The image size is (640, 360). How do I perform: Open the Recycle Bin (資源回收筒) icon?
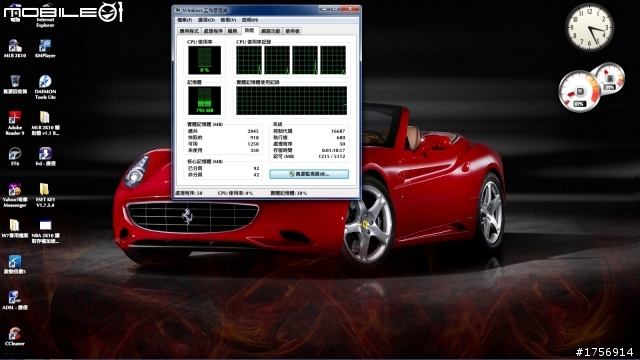(x=15, y=84)
